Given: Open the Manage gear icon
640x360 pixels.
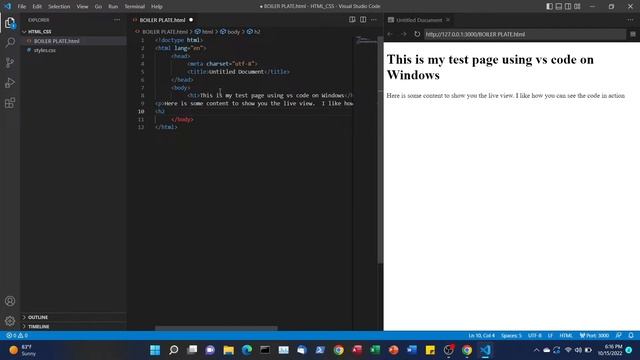Looking at the screenshot, I should coord(10,321).
